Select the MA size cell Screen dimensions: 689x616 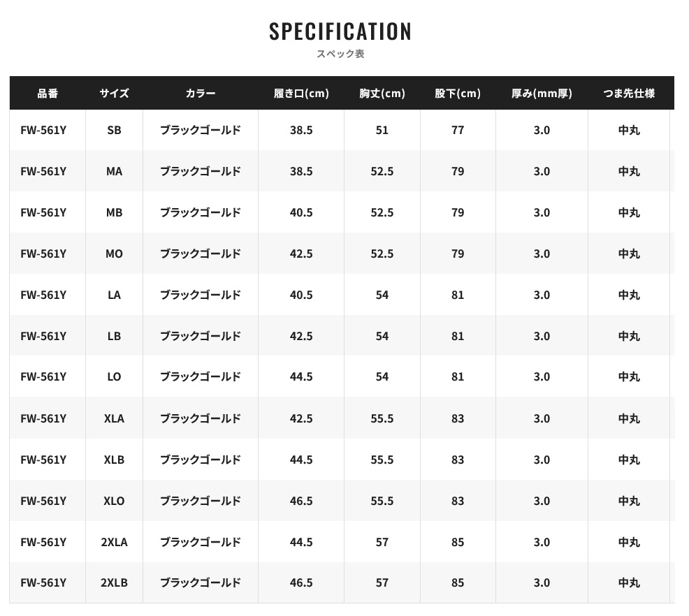pos(114,171)
